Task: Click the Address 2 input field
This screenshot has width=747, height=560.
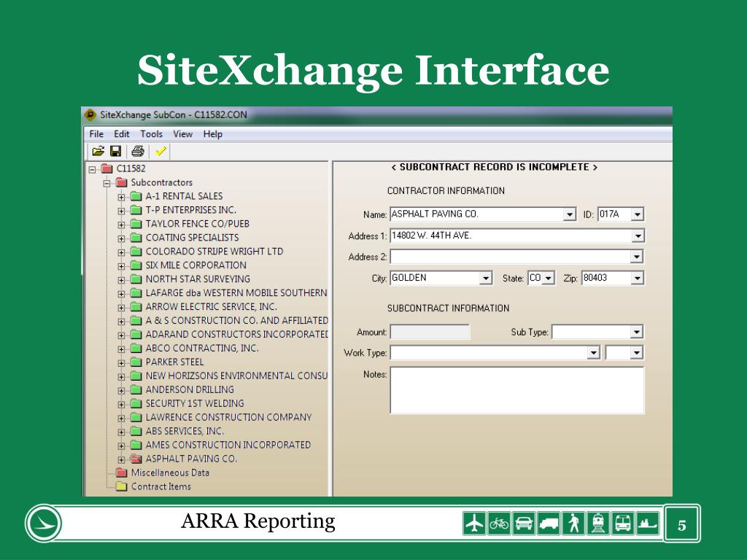Action: (511, 257)
